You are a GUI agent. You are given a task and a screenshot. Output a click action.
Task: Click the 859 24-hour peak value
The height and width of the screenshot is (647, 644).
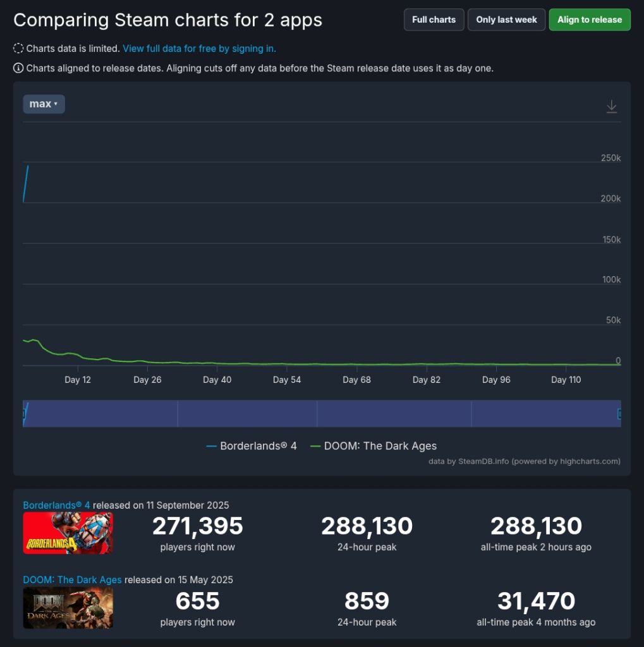(x=367, y=601)
